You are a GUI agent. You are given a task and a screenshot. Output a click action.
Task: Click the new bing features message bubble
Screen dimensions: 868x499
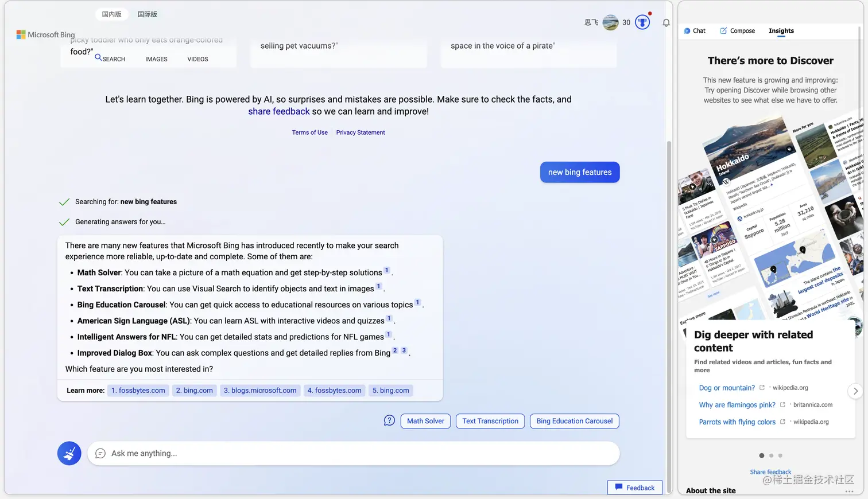(x=580, y=172)
